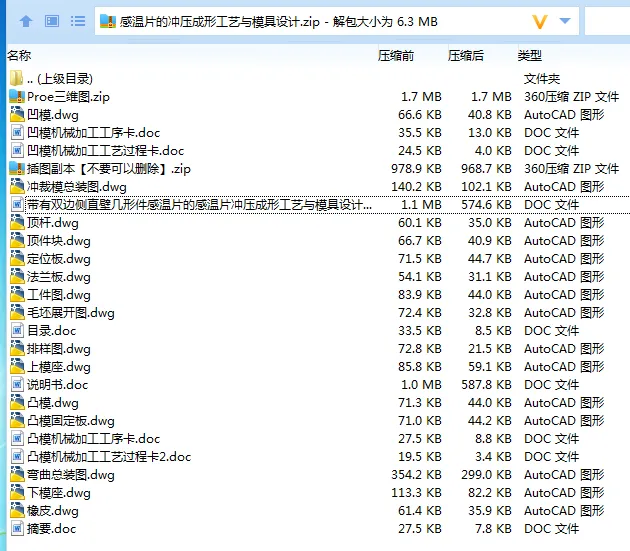Click the file name 冲裁模总装图.dwg

tap(77, 186)
